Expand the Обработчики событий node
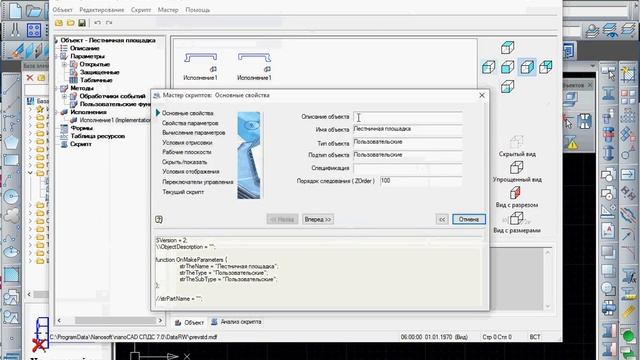 click(64, 96)
